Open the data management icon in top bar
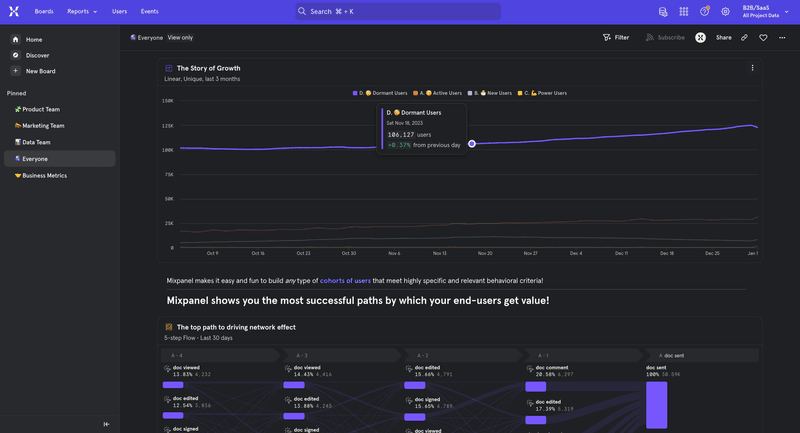Screen dimensions: 800x433 (663, 11)
